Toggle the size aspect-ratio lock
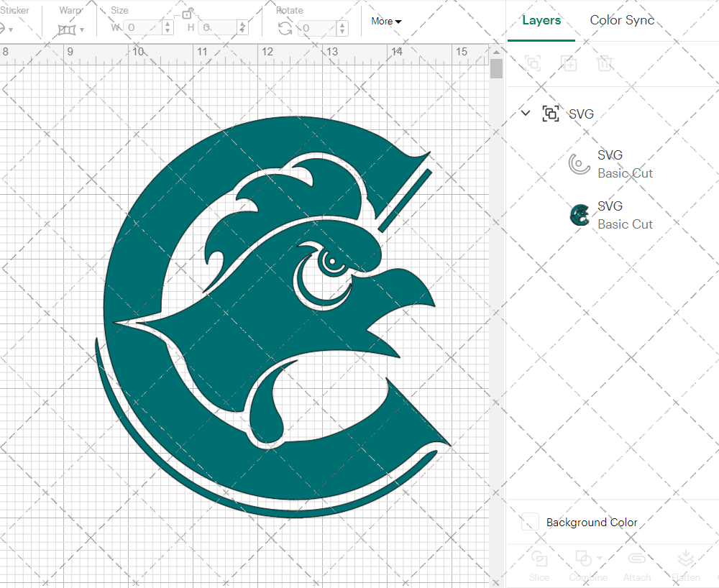This screenshot has width=719, height=588. click(x=188, y=14)
